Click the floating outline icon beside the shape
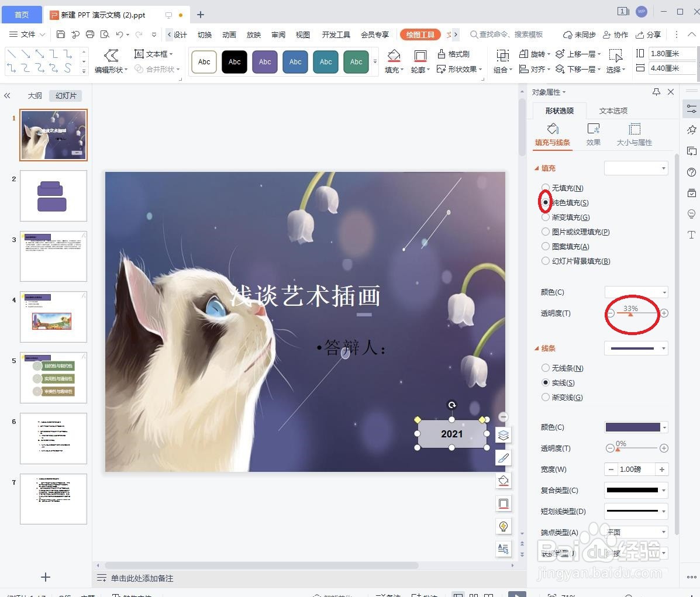The image size is (700, 597). point(504,503)
